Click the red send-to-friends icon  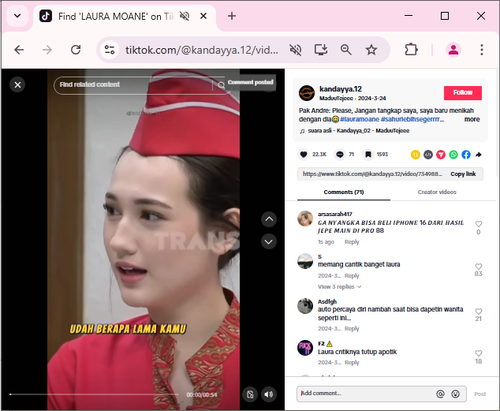[441, 155]
